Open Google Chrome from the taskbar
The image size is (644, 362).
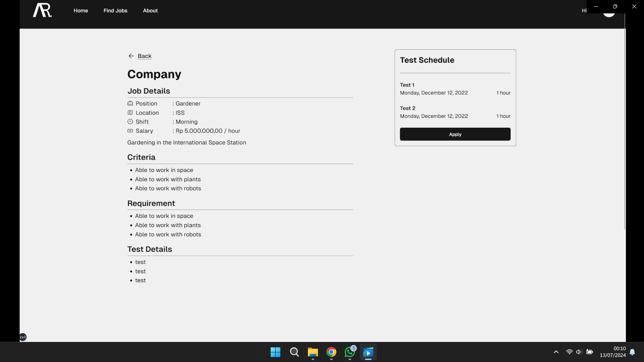(x=331, y=352)
